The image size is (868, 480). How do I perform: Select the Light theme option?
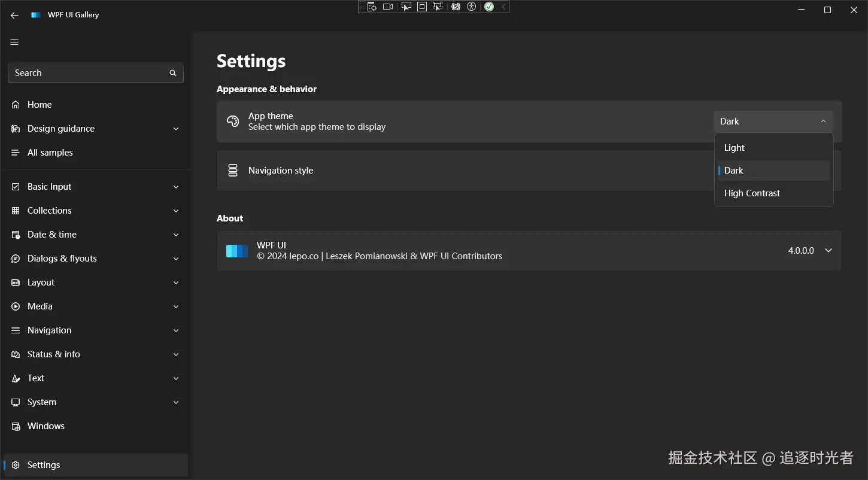[735, 148]
